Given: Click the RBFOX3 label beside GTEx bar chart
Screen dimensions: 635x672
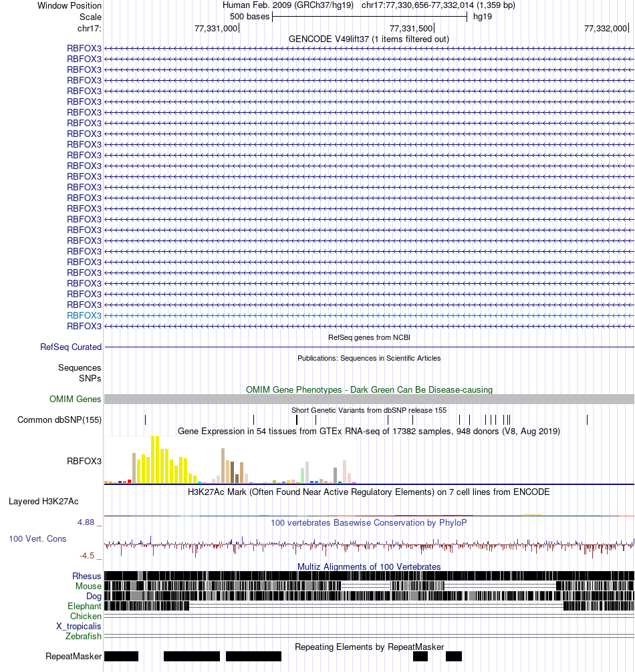Looking at the screenshot, I should [84, 461].
